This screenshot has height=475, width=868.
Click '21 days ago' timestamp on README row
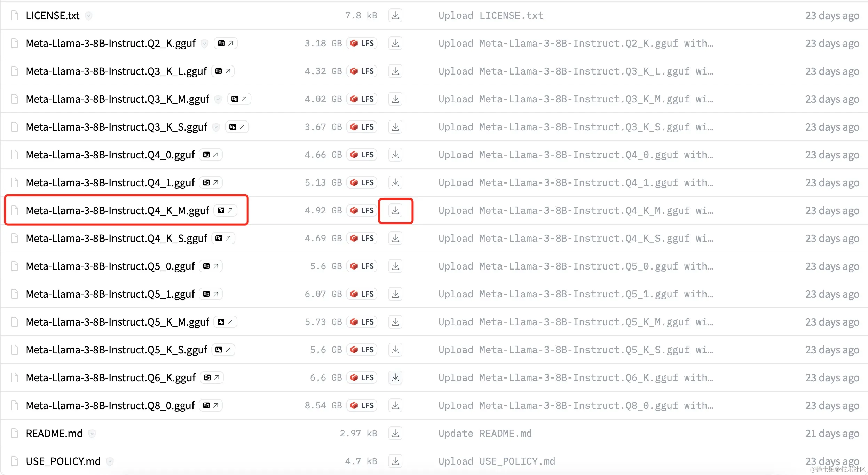pos(832,433)
